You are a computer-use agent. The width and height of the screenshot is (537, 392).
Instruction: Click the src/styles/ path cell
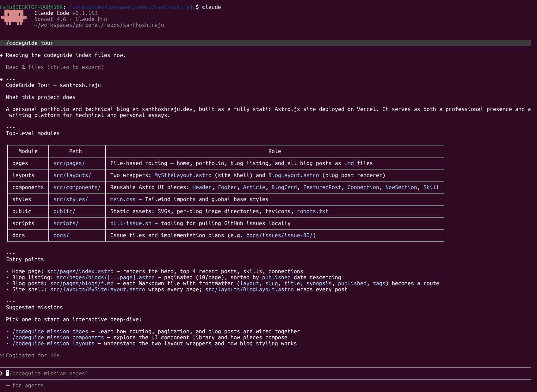71,199
